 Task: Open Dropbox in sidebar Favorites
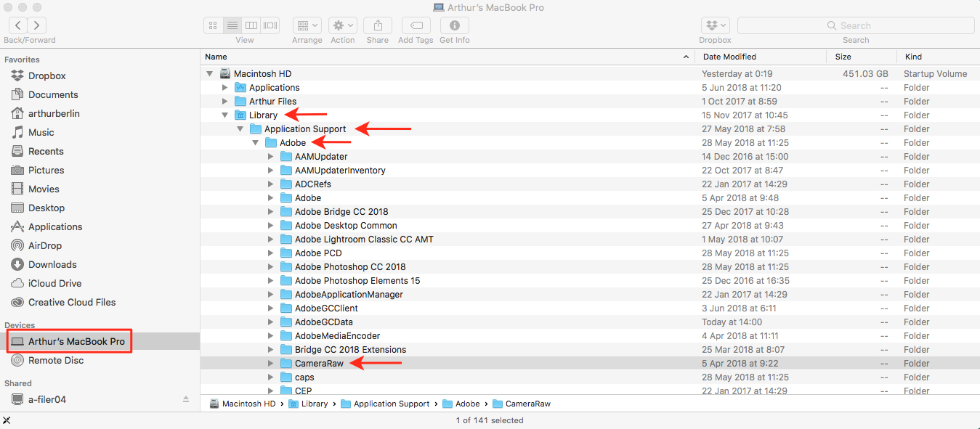point(46,75)
